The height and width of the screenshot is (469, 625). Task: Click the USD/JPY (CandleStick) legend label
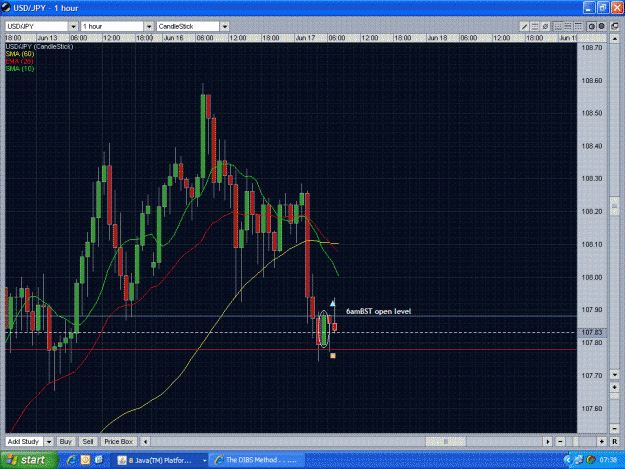click(39, 47)
